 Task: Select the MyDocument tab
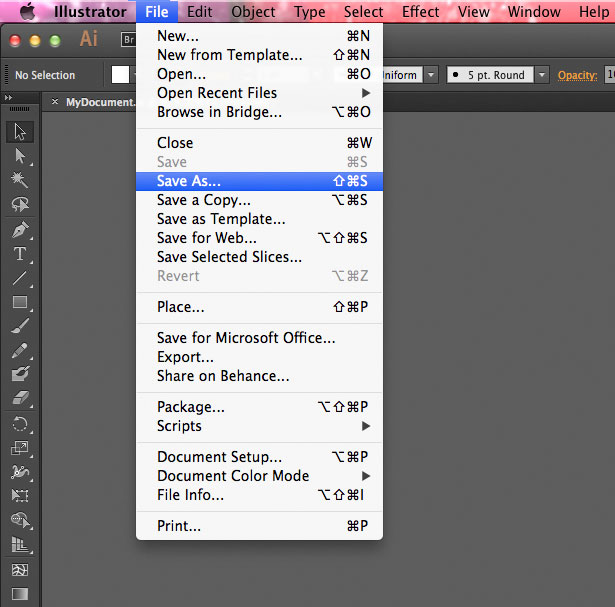tap(100, 102)
